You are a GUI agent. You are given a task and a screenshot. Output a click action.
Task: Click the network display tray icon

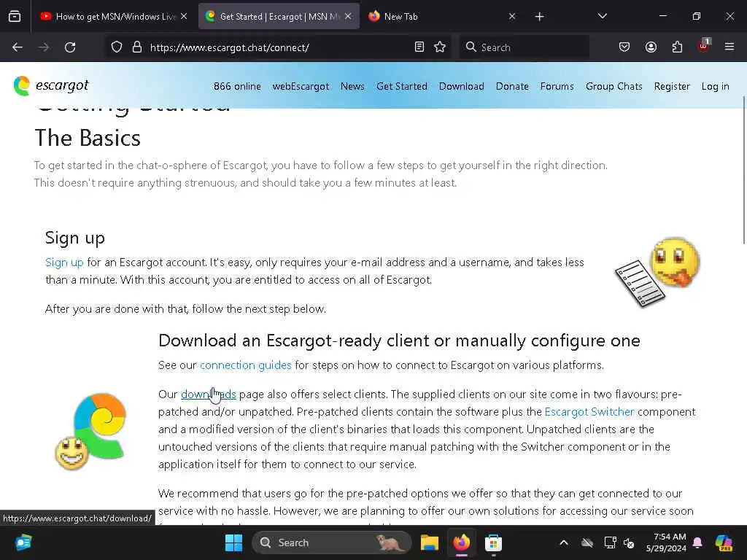(611, 542)
